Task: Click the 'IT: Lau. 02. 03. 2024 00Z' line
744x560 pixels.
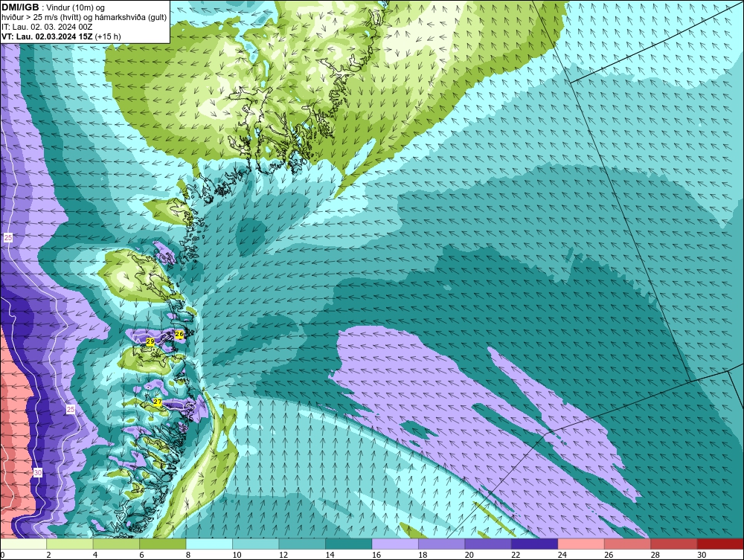Action: 47,28
